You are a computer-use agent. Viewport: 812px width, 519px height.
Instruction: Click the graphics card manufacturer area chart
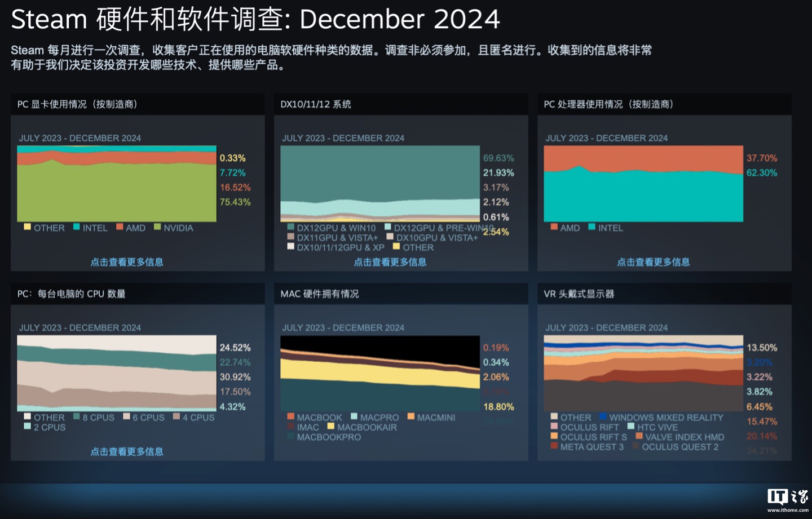point(117,184)
